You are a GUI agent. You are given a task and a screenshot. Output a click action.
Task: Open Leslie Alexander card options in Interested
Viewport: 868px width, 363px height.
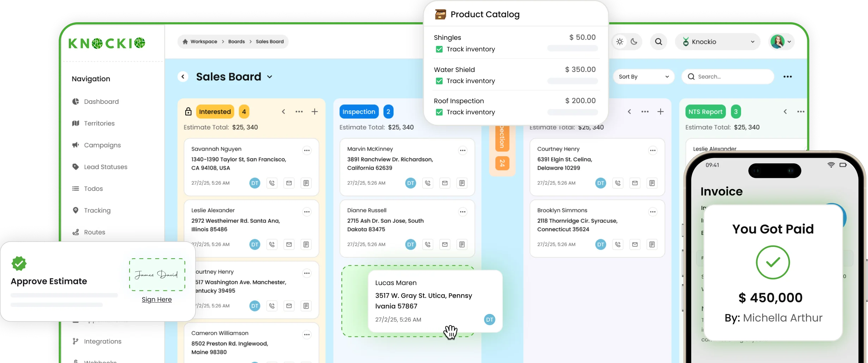(x=307, y=212)
